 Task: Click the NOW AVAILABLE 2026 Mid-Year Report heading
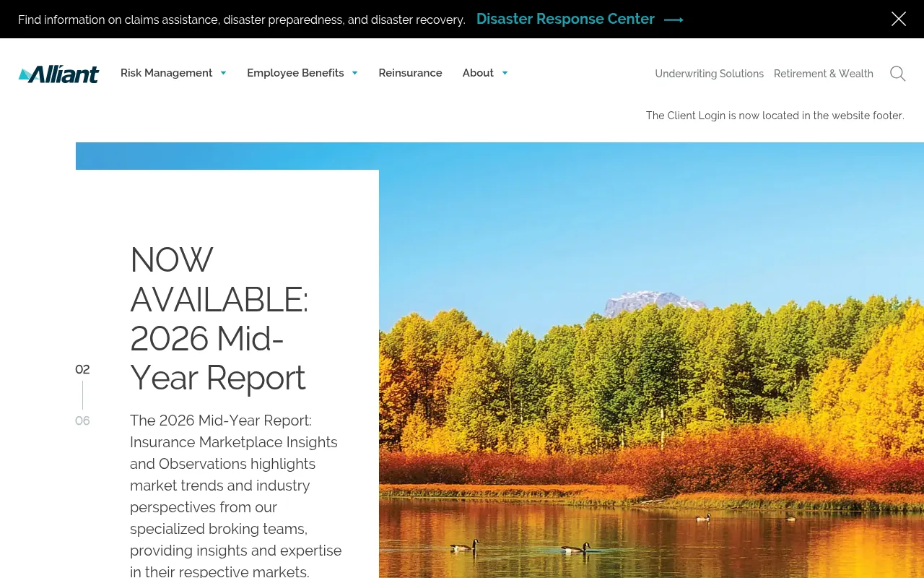click(x=219, y=319)
